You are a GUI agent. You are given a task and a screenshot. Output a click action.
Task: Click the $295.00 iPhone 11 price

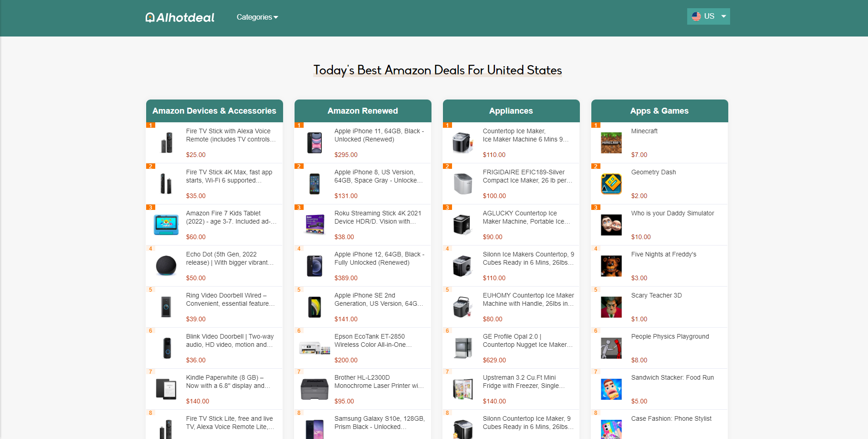346,155
